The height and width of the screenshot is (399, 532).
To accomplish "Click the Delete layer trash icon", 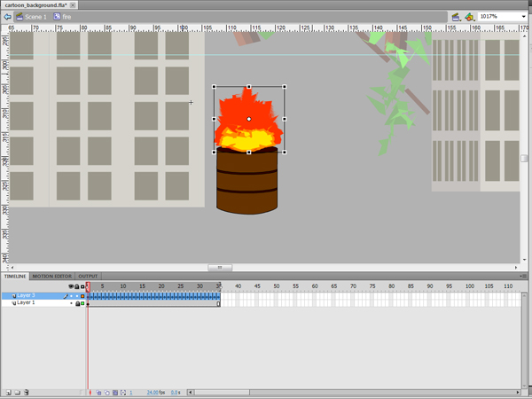I will [x=27, y=393].
